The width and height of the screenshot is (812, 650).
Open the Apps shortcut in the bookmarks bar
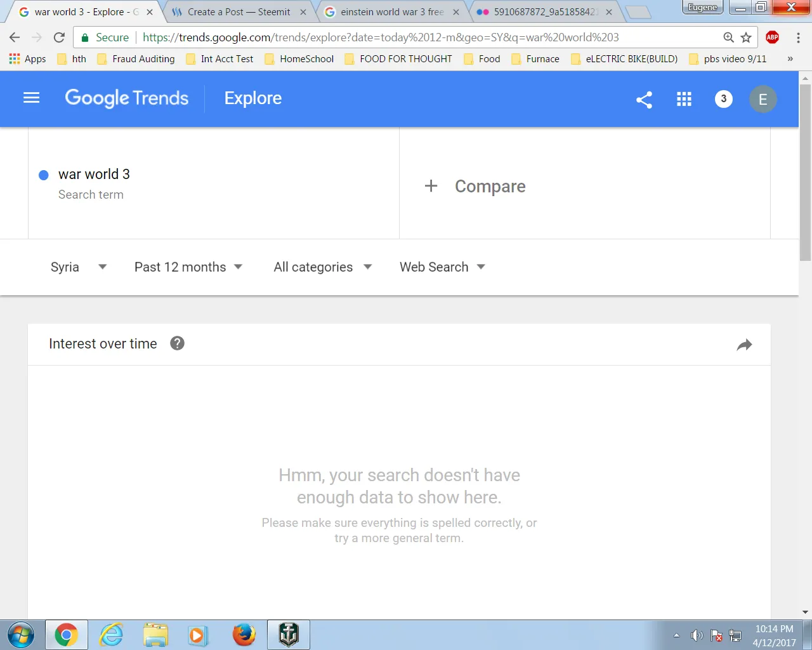pyautogui.click(x=27, y=59)
